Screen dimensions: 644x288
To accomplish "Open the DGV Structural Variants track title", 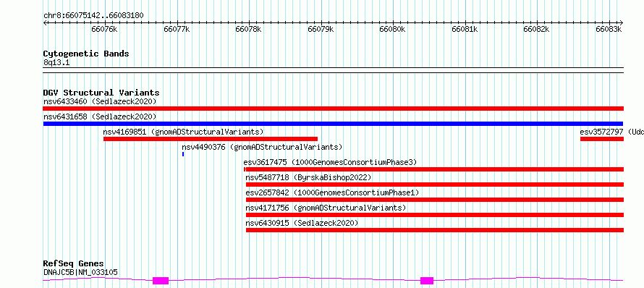I will coord(101,93).
